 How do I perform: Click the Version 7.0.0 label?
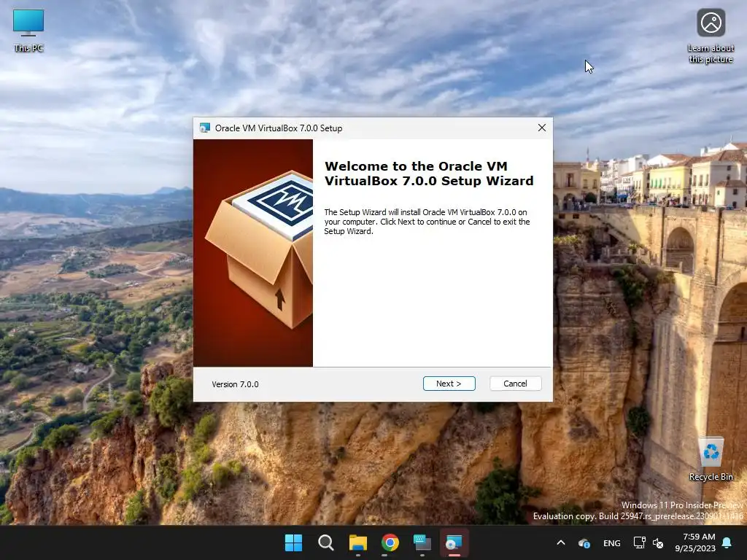pyautogui.click(x=236, y=384)
